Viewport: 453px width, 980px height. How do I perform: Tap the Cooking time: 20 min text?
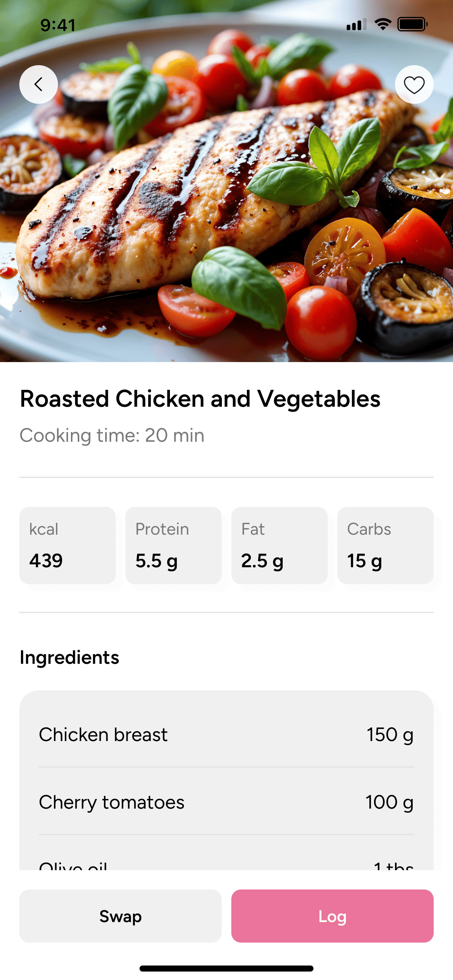pyautogui.click(x=112, y=436)
